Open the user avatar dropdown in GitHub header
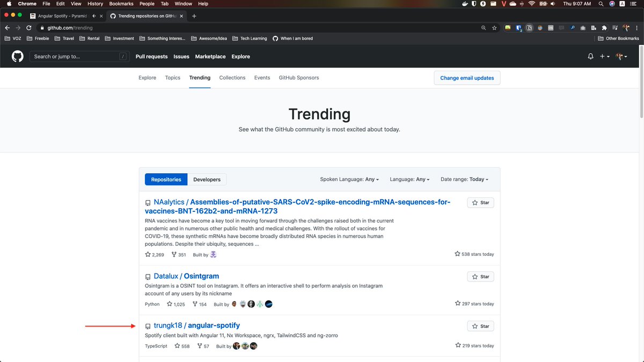Screen dimensions: 644x362 tap(621, 56)
